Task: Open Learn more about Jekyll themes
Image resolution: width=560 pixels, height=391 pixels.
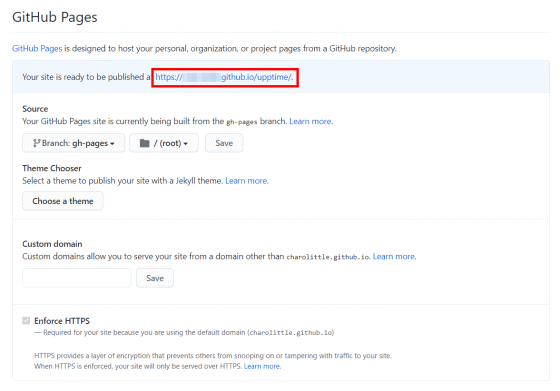Action: [x=246, y=181]
